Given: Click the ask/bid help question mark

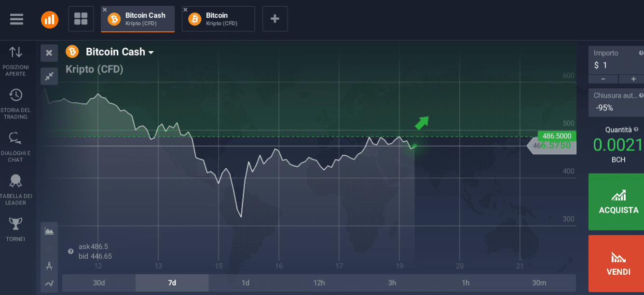Looking at the screenshot, I should click(x=71, y=251).
